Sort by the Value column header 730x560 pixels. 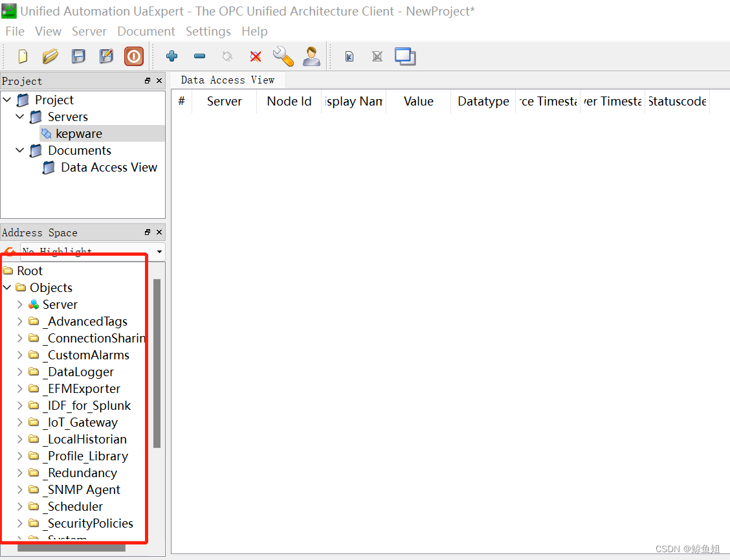coord(419,101)
